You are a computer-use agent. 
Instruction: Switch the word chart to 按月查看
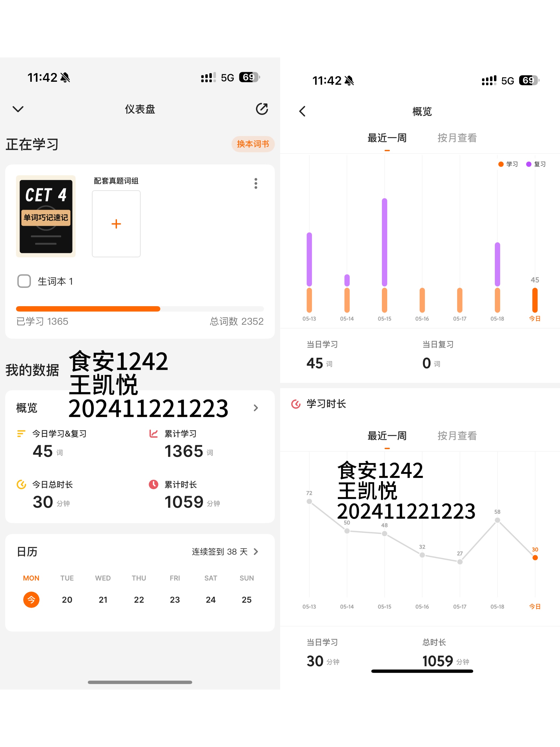pyautogui.click(x=457, y=138)
